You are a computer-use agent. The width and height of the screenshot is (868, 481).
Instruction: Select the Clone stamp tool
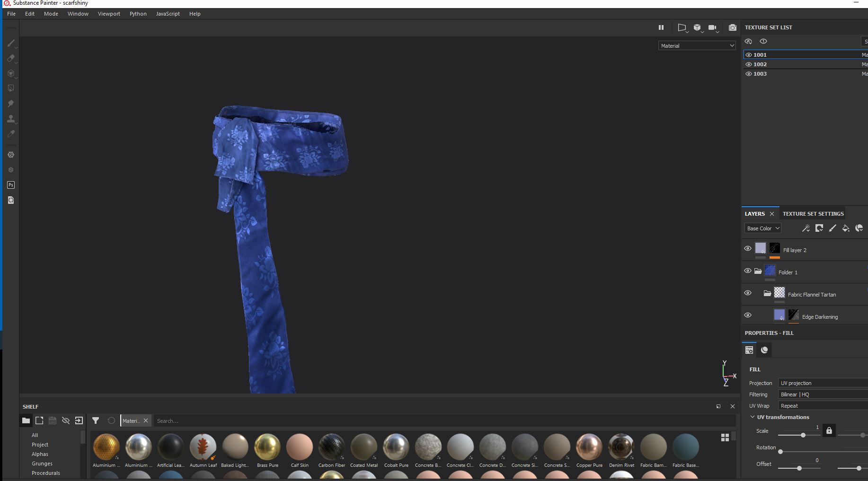pos(11,119)
